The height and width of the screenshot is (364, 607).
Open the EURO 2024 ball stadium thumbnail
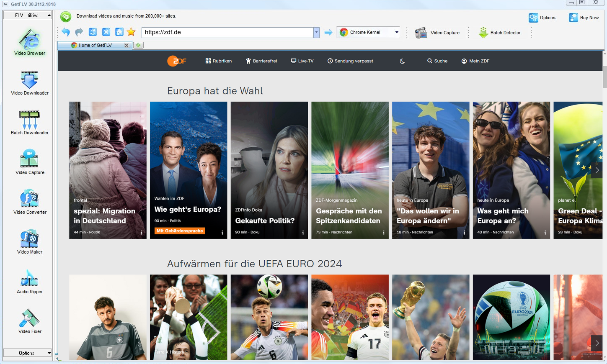point(511,317)
